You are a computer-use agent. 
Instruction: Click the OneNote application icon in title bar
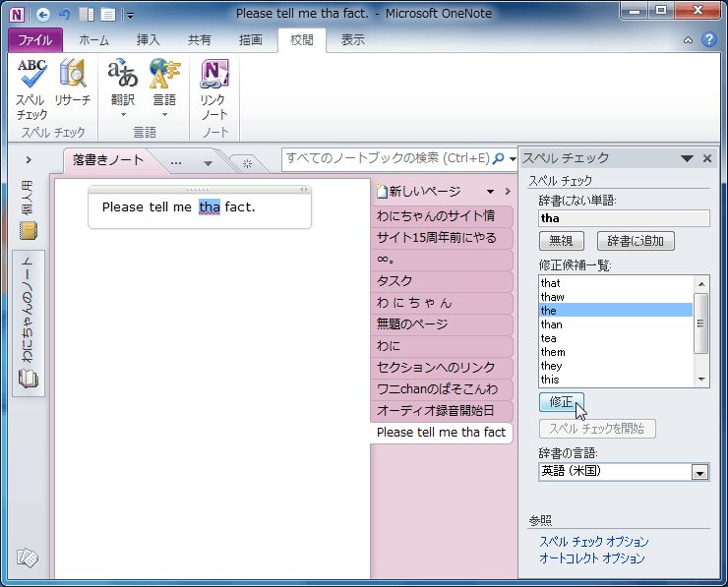click(17, 15)
